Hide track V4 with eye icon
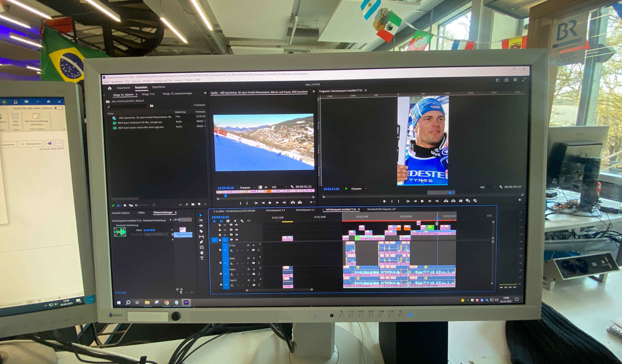Screen dimensions: 622x364 tap(236, 225)
